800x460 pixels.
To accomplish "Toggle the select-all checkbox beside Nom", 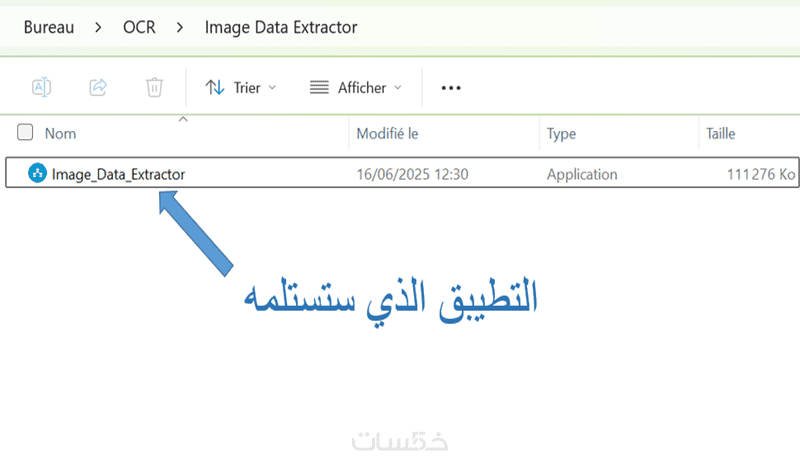I will [25, 133].
